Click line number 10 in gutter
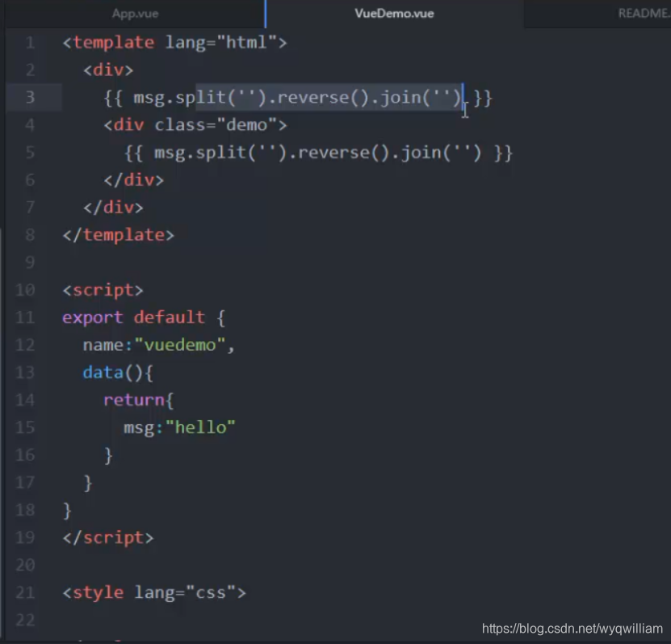This screenshot has height=644, width=671. (25, 290)
